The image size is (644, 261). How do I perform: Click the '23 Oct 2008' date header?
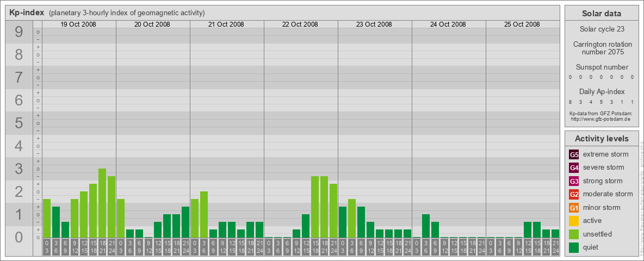(374, 24)
